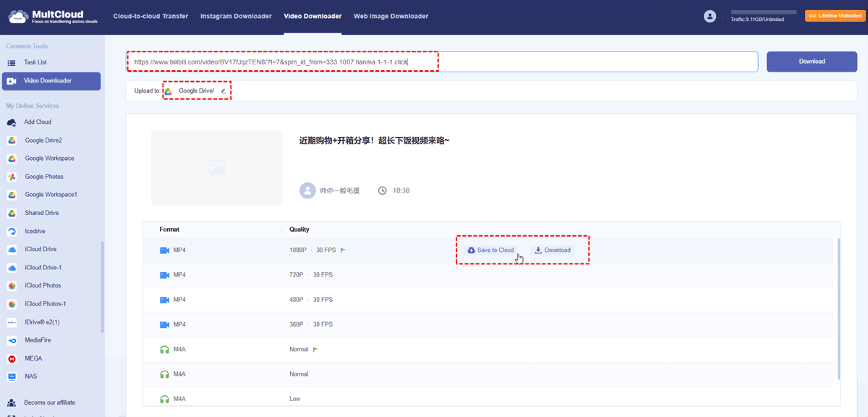Viewport: 868px width, 417px height.
Task: Click the Lifetime Unlimited upgrade button
Action: tap(835, 16)
